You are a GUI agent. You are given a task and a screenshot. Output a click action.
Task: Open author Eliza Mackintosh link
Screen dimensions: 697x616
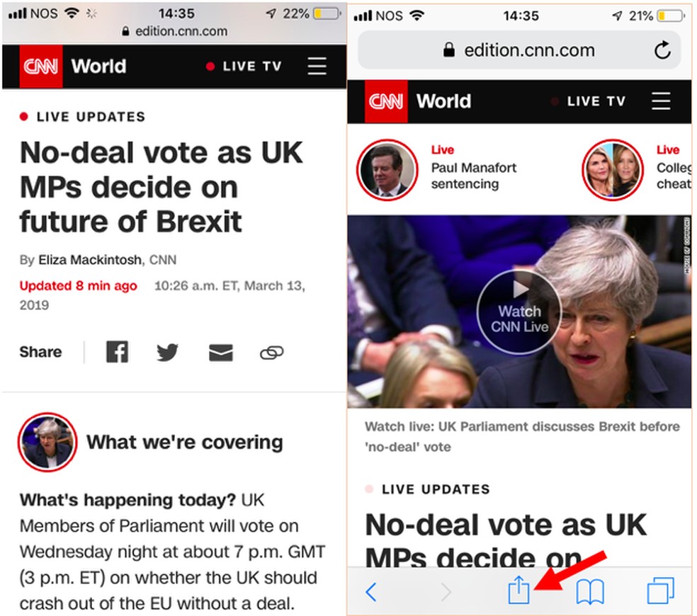(x=91, y=260)
